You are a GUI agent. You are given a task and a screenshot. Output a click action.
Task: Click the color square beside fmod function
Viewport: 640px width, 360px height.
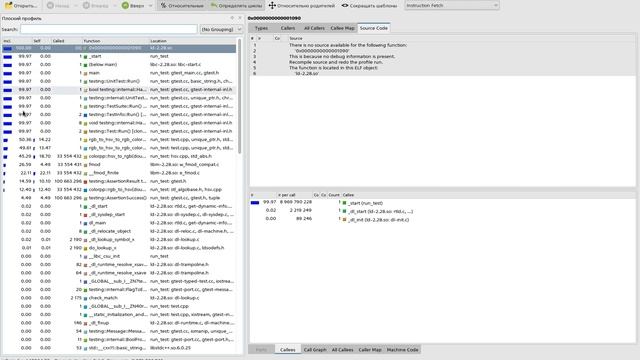coord(85,164)
